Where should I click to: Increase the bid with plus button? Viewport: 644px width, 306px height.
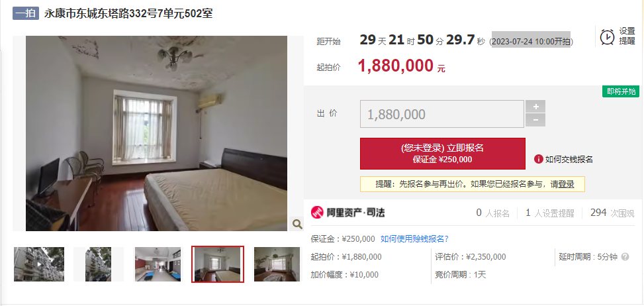[535, 107]
